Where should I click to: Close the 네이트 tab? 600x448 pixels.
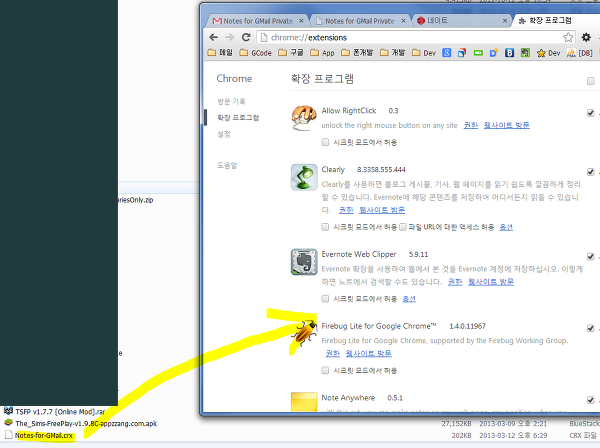pyautogui.click(x=505, y=21)
